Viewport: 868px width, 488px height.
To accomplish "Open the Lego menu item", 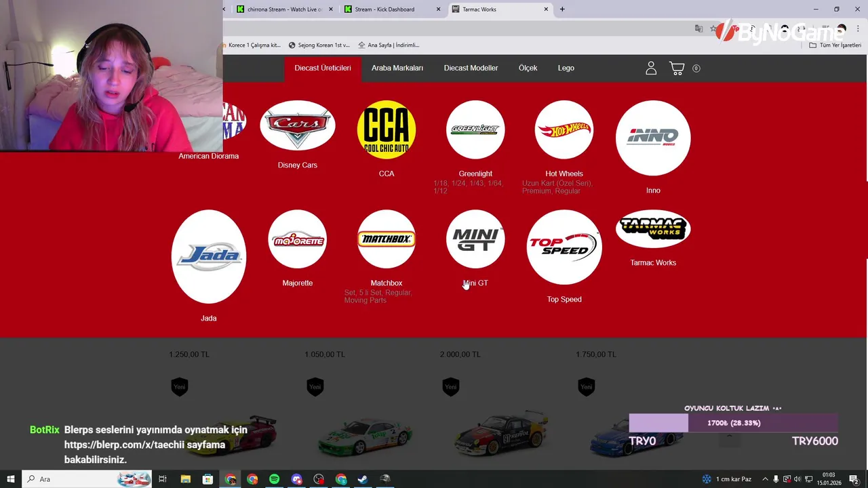I will point(566,68).
